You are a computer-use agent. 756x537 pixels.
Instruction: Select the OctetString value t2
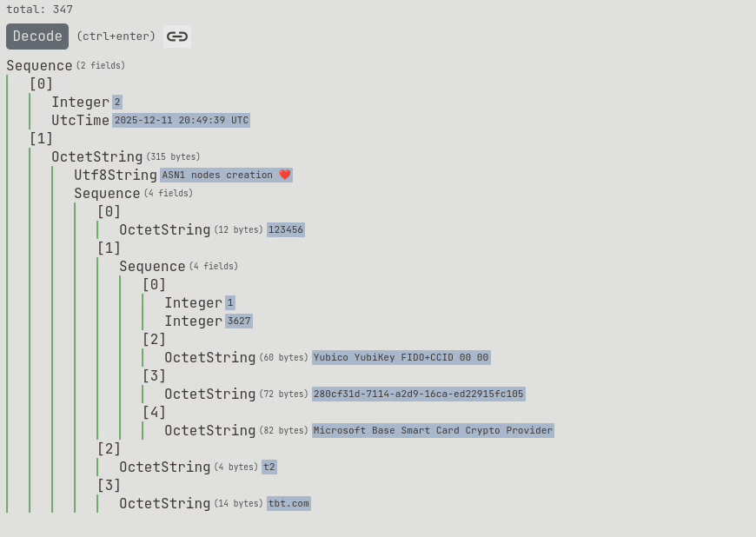click(x=269, y=467)
